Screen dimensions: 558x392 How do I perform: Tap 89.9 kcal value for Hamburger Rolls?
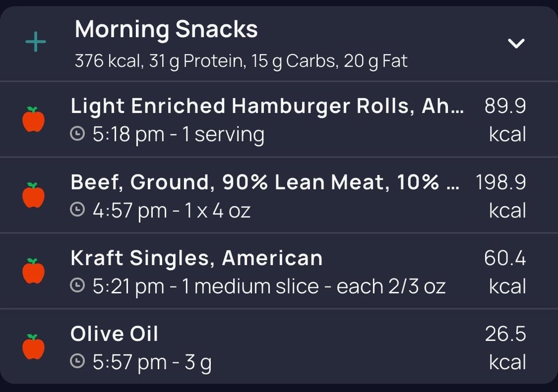tap(505, 120)
